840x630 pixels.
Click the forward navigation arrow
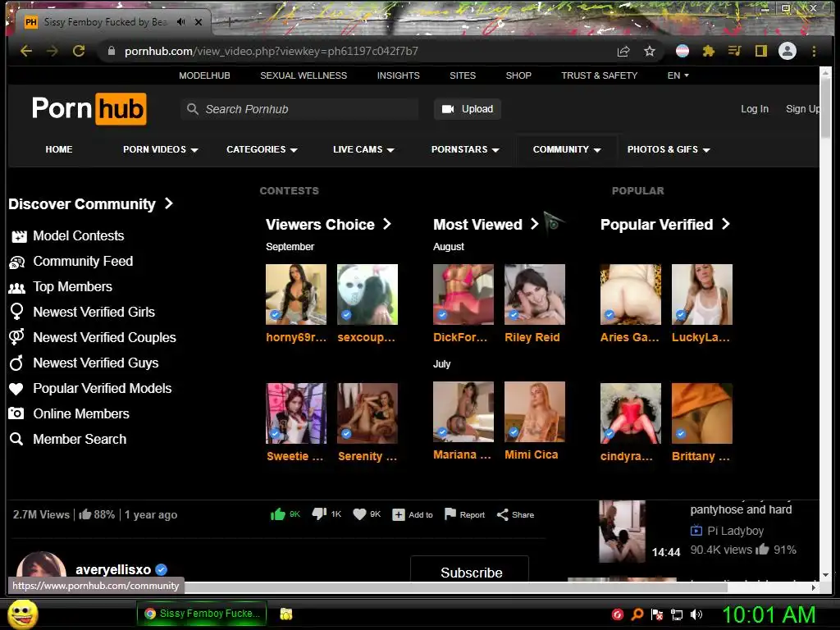click(x=52, y=51)
